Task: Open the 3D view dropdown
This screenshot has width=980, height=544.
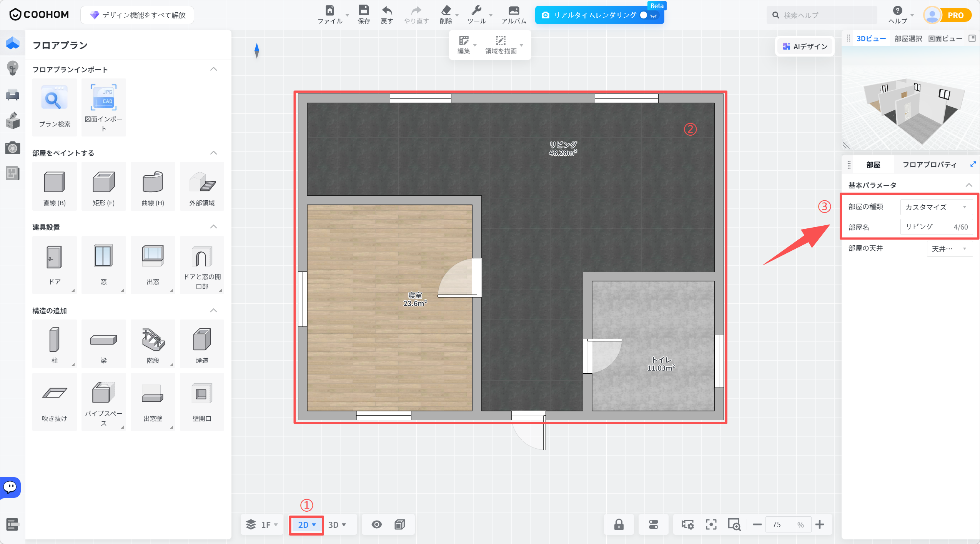Action: (x=337, y=525)
